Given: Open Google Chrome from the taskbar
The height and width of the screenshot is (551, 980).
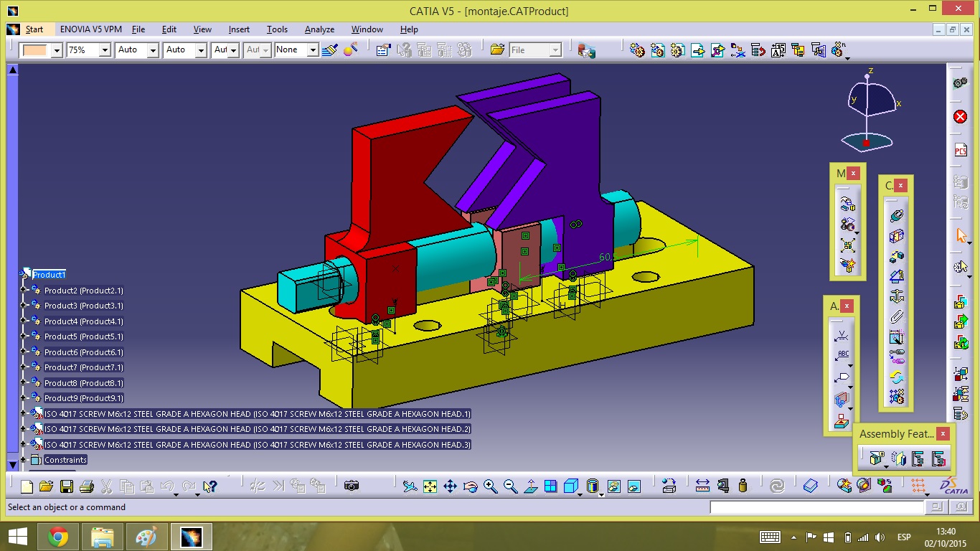Looking at the screenshot, I should coord(58,537).
